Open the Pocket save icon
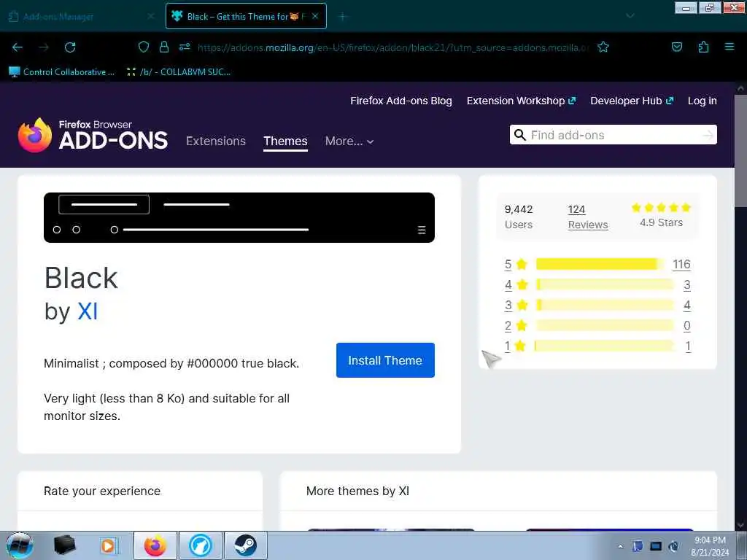 [676, 47]
